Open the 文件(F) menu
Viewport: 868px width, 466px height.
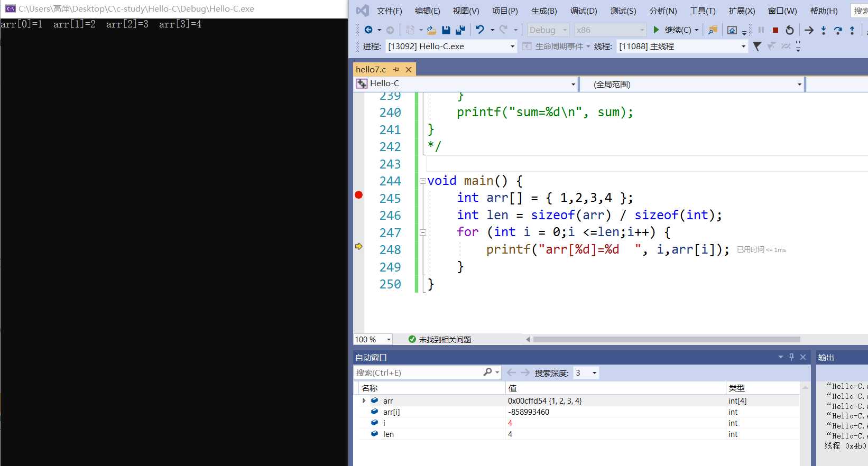point(389,11)
